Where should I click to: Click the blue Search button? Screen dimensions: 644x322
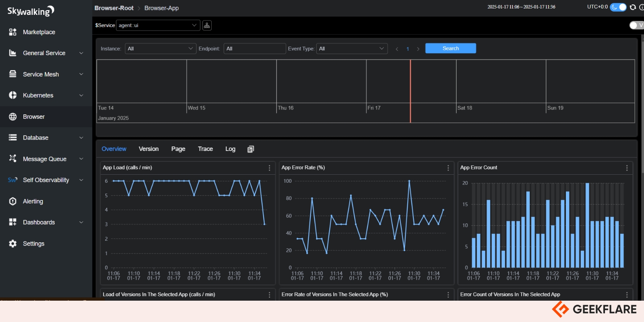point(450,48)
